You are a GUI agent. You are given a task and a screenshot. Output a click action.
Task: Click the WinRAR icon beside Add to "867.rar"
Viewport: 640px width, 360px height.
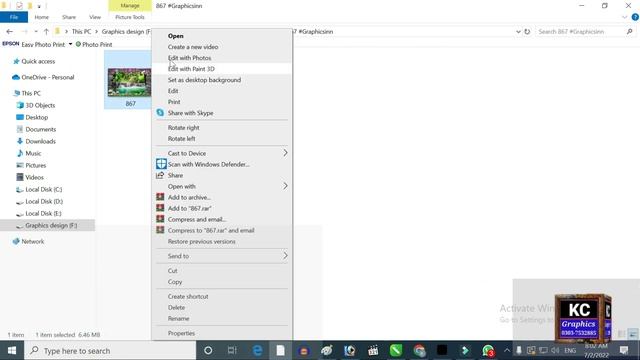[160, 208]
